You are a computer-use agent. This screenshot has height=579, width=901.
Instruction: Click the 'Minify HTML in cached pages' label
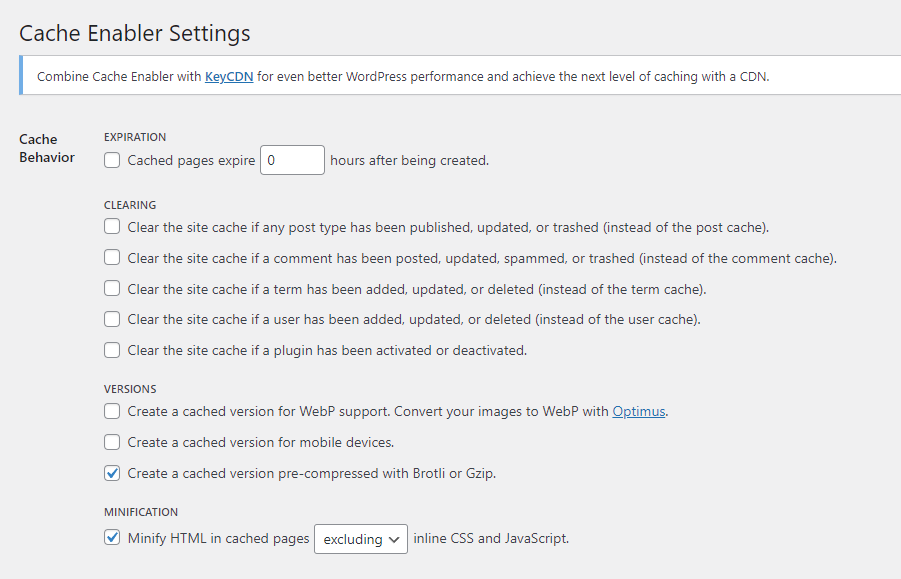[218, 538]
